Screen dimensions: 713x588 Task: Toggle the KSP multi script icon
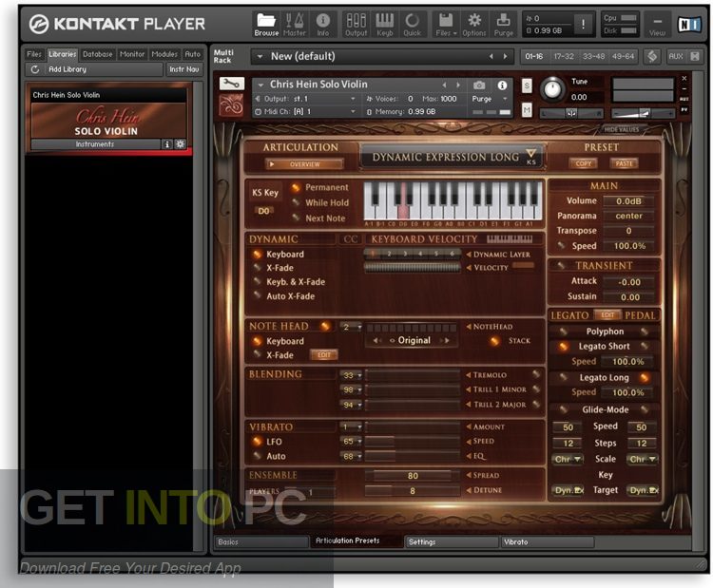click(x=652, y=56)
